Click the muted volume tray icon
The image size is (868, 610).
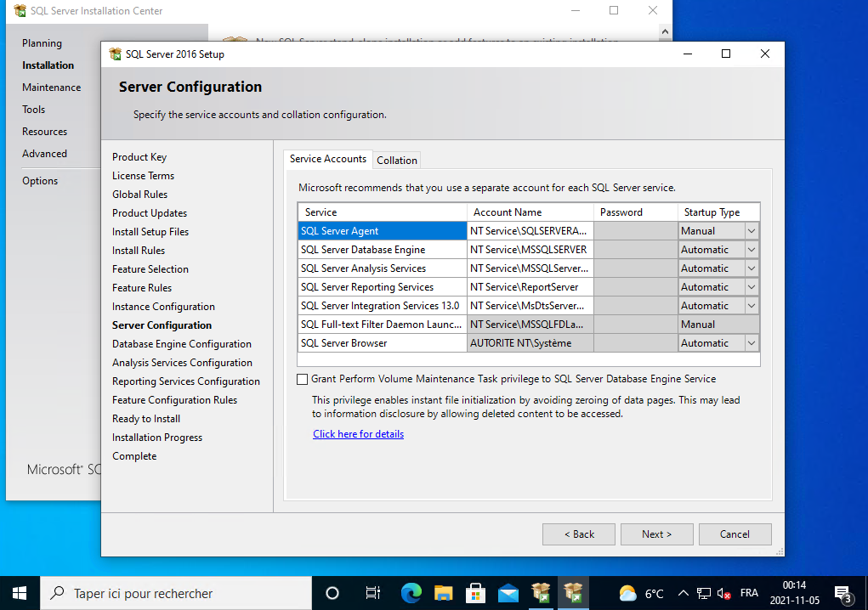click(x=724, y=593)
